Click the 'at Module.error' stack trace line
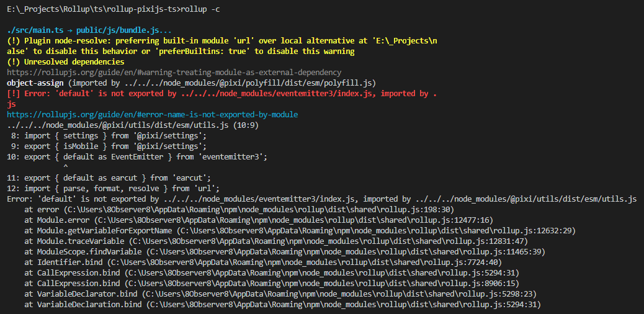Screen dimensions: 644x314 click(259, 220)
